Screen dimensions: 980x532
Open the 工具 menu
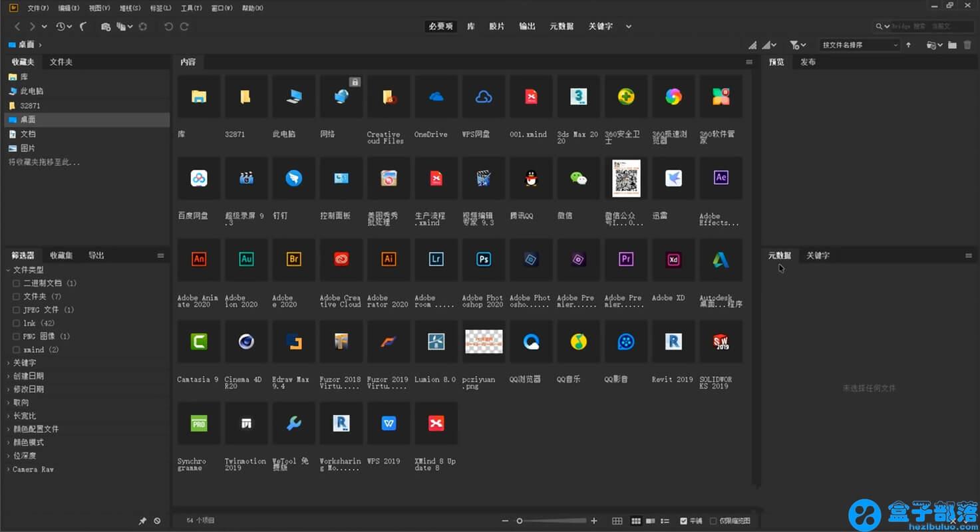(191, 8)
